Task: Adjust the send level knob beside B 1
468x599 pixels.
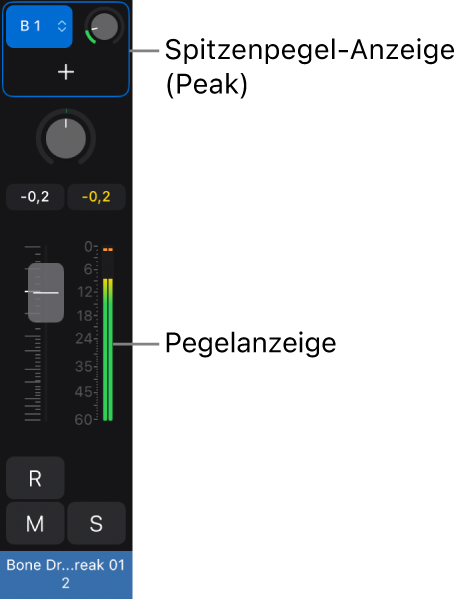Action: (x=104, y=26)
